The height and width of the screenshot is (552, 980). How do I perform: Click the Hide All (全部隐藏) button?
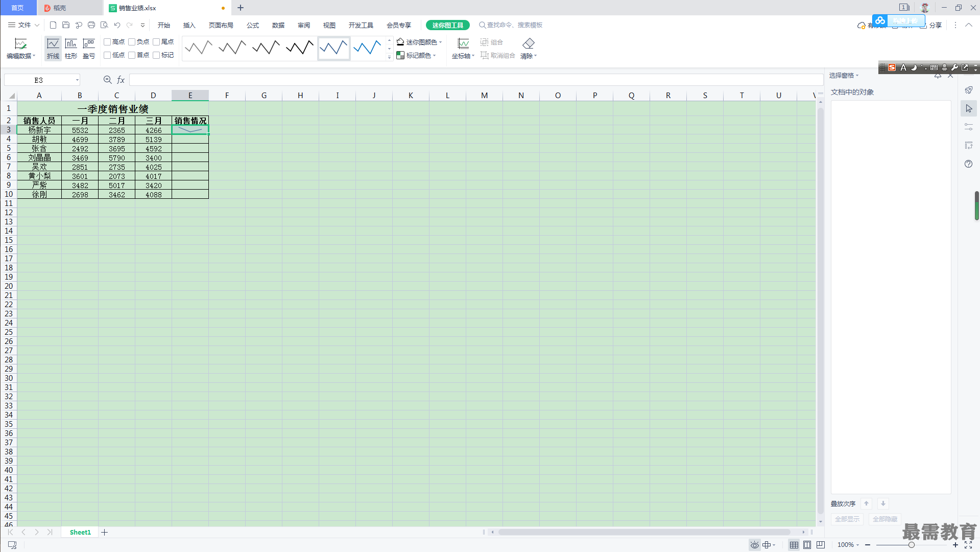point(885,519)
